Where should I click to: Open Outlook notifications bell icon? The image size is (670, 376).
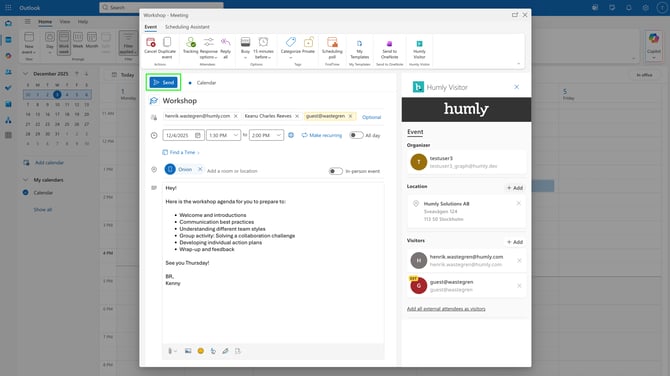pyautogui.click(x=629, y=8)
